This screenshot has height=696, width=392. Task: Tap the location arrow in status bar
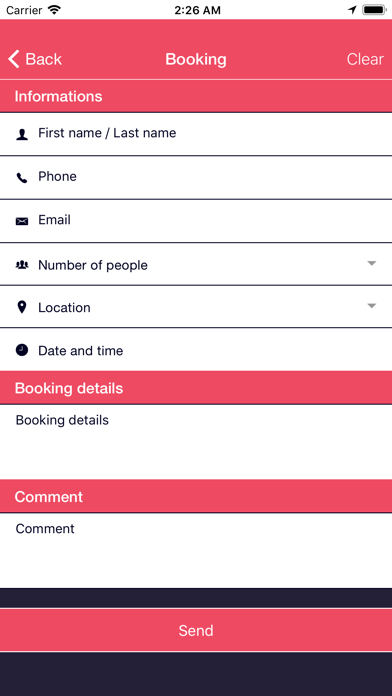(352, 10)
